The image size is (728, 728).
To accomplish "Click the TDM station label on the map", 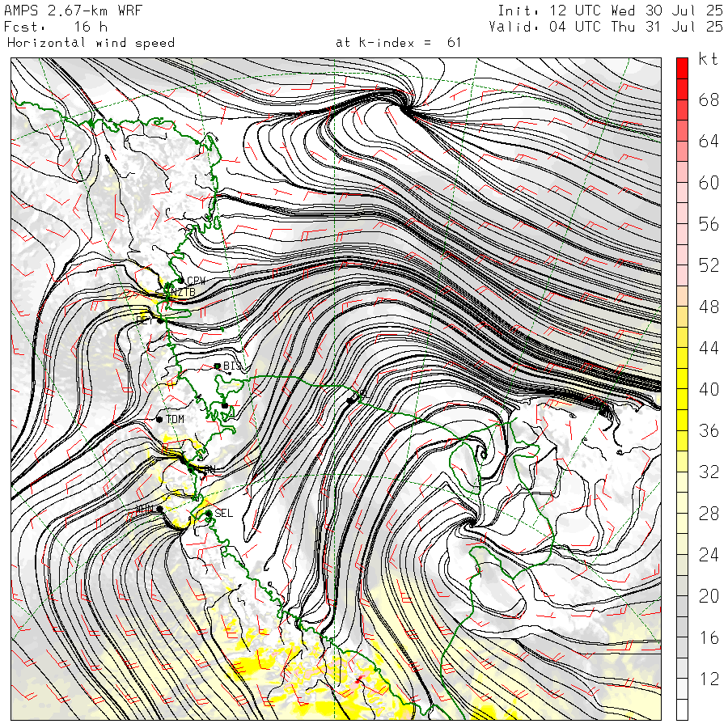I will pos(175,419).
